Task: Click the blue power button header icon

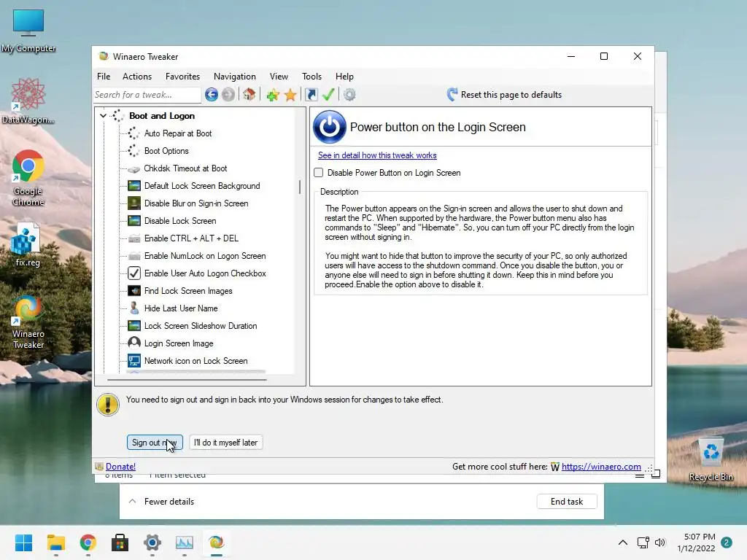Action: 329,127
